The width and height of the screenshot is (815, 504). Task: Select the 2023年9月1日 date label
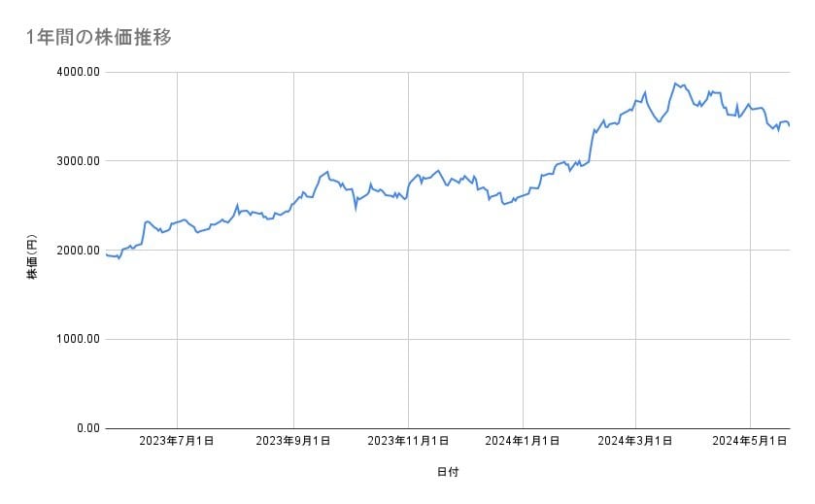(x=292, y=441)
